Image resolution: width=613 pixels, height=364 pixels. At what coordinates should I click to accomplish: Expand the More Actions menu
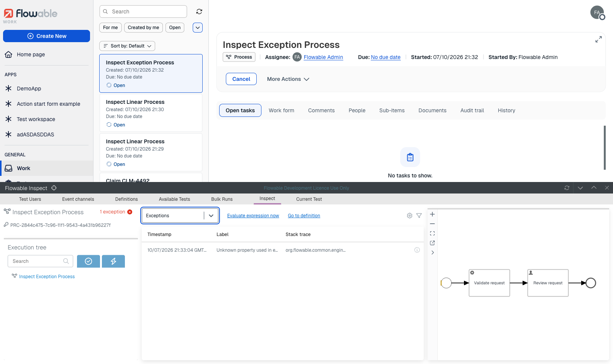coord(288,79)
